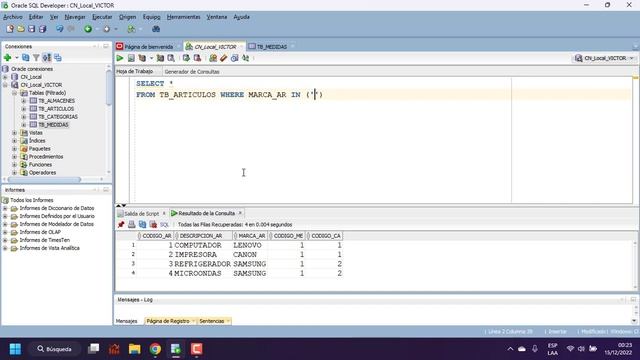
Task: Click the New file toolbar icon
Action: coord(10,29)
